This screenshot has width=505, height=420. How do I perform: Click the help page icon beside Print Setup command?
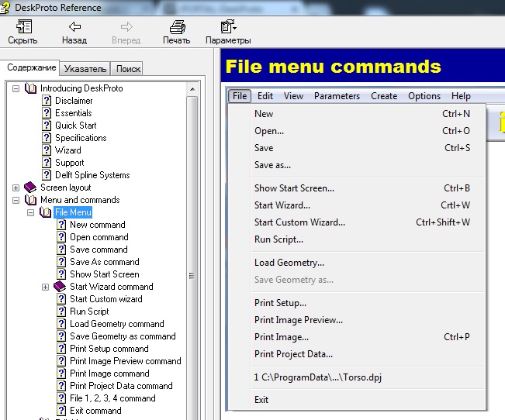pyautogui.click(x=61, y=349)
